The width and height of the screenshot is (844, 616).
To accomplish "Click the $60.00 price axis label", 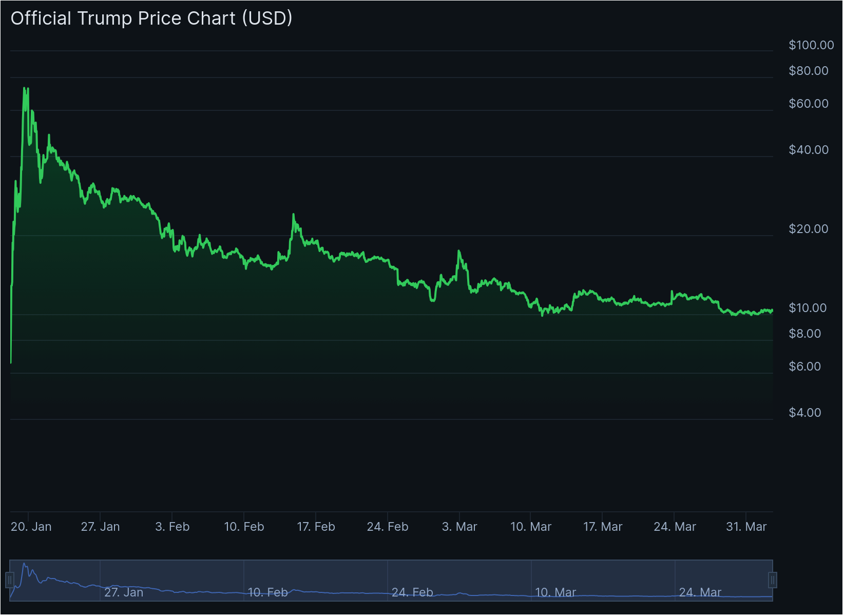I will point(809,104).
